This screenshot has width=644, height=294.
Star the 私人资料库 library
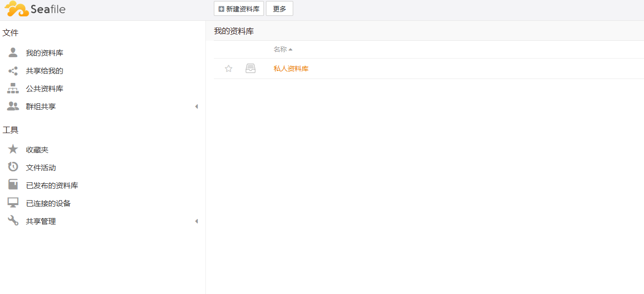click(229, 69)
